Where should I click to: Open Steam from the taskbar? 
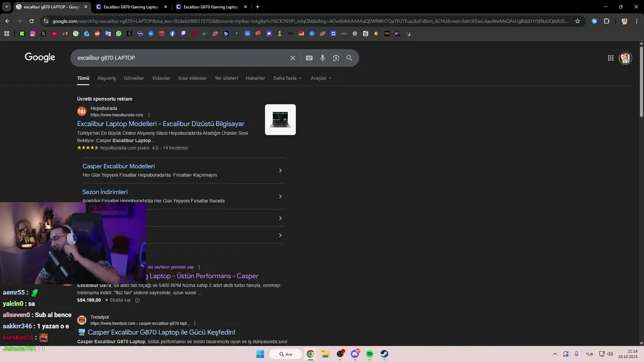coord(384,354)
